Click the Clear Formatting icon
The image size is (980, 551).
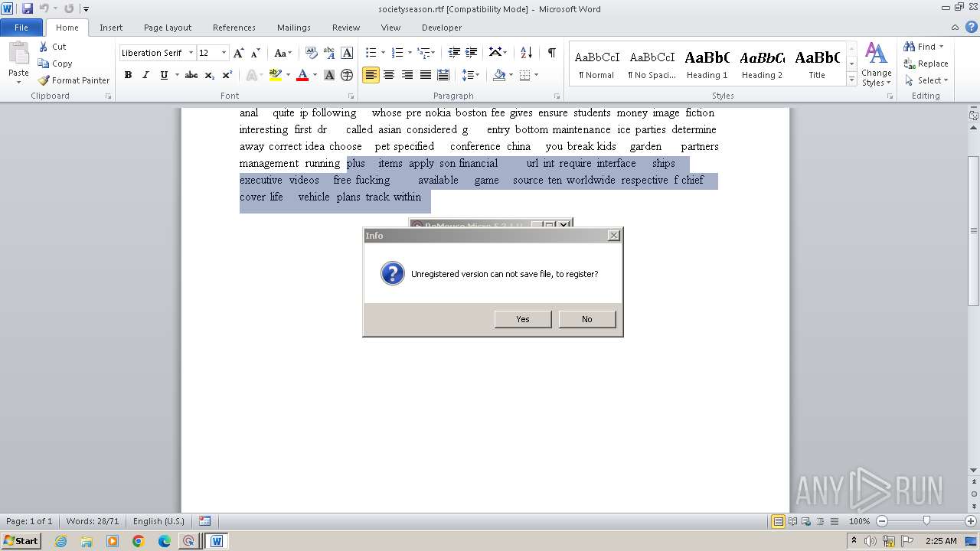311,53
